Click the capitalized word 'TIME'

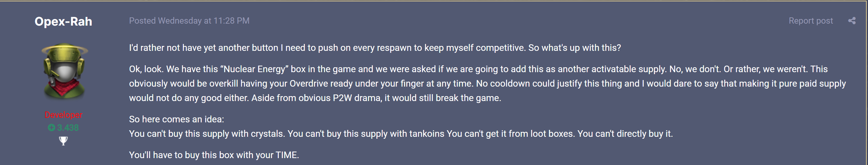tap(286, 155)
